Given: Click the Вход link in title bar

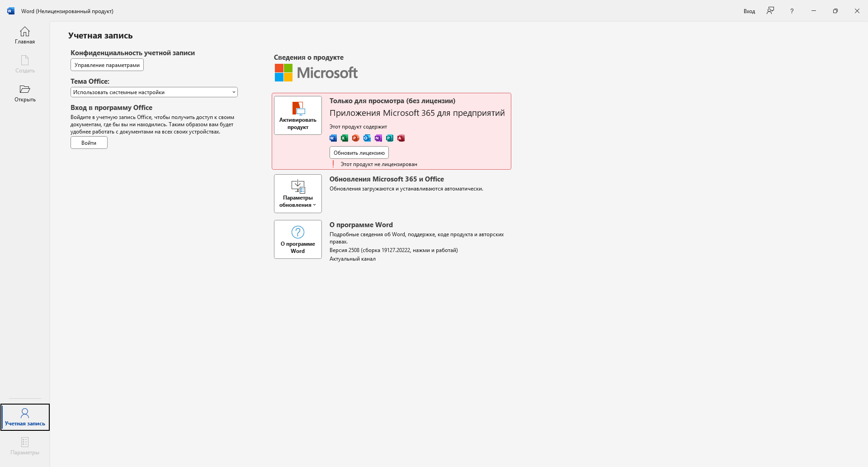Looking at the screenshot, I should [749, 11].
